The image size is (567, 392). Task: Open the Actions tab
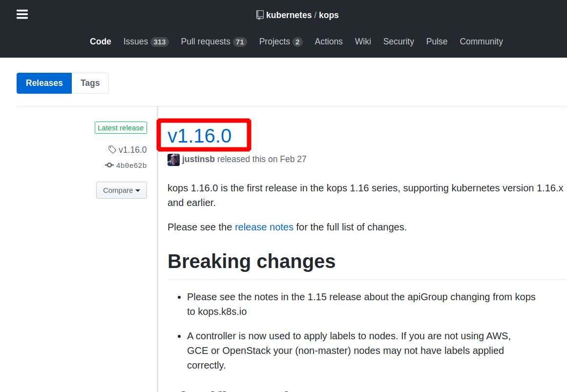coord(328,41)
